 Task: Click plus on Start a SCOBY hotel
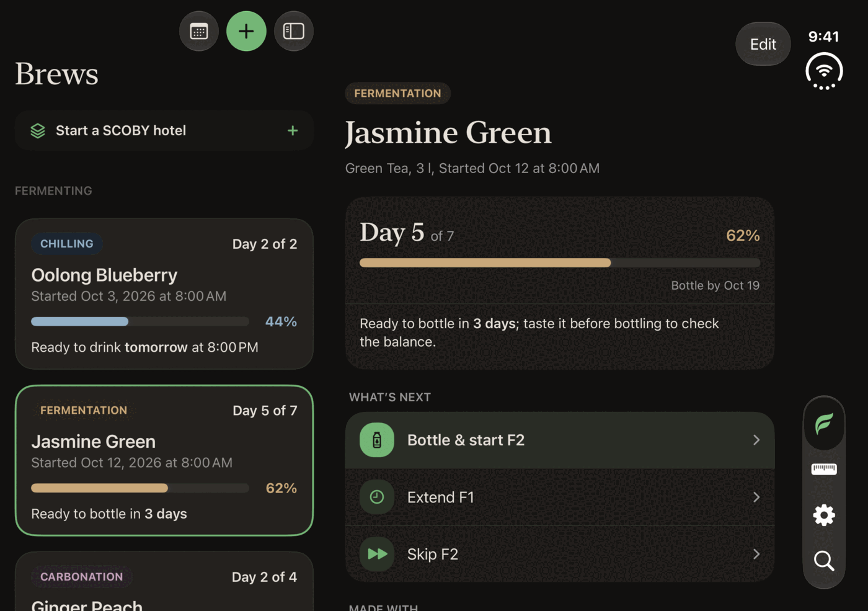point(293,131)
